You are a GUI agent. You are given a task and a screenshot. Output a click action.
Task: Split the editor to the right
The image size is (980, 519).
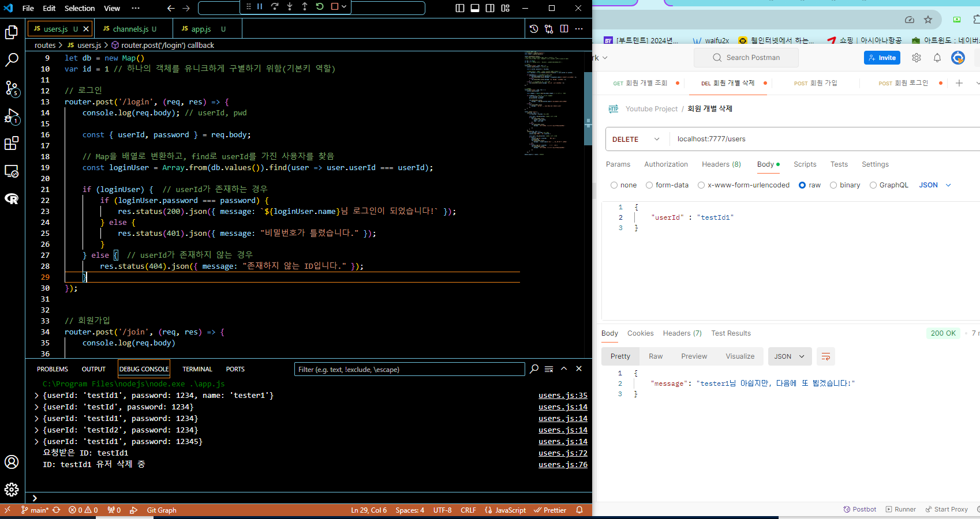tap(564, 29)
